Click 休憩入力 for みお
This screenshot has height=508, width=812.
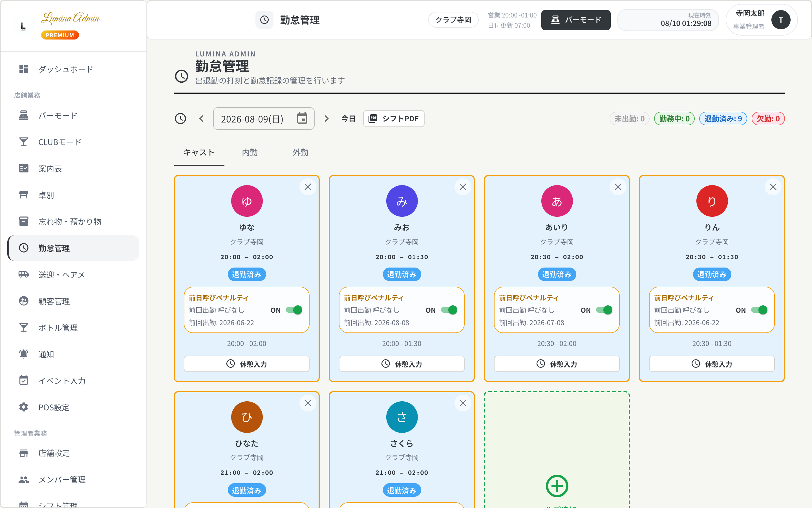pos(402,364)
